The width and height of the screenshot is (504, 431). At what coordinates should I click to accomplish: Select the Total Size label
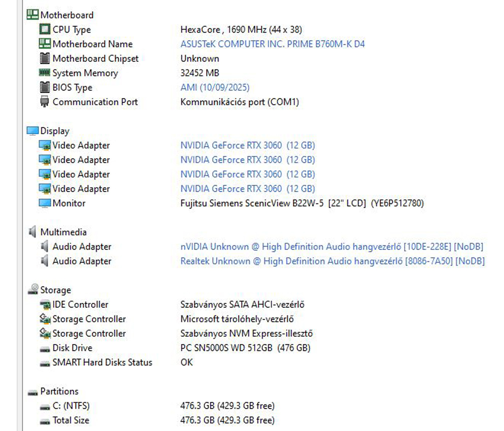coord(71,420)
